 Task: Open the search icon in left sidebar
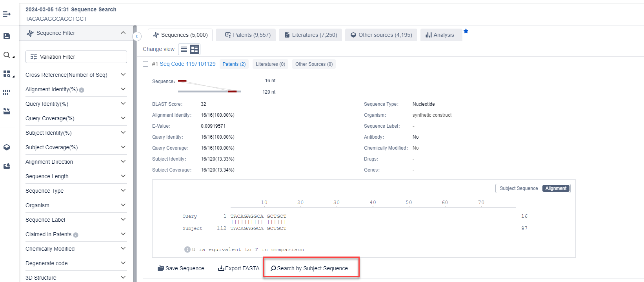click(7, 55)
